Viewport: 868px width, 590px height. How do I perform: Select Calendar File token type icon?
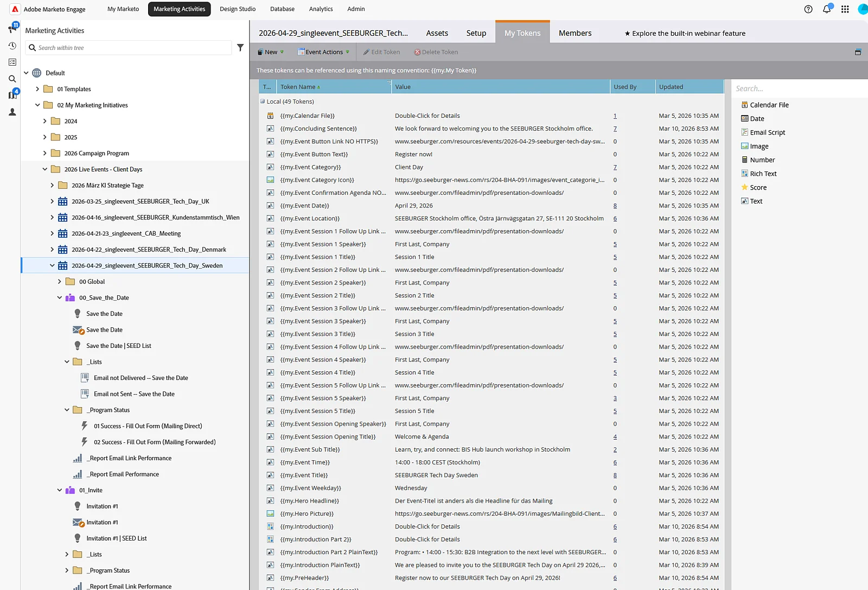point(745,105)
